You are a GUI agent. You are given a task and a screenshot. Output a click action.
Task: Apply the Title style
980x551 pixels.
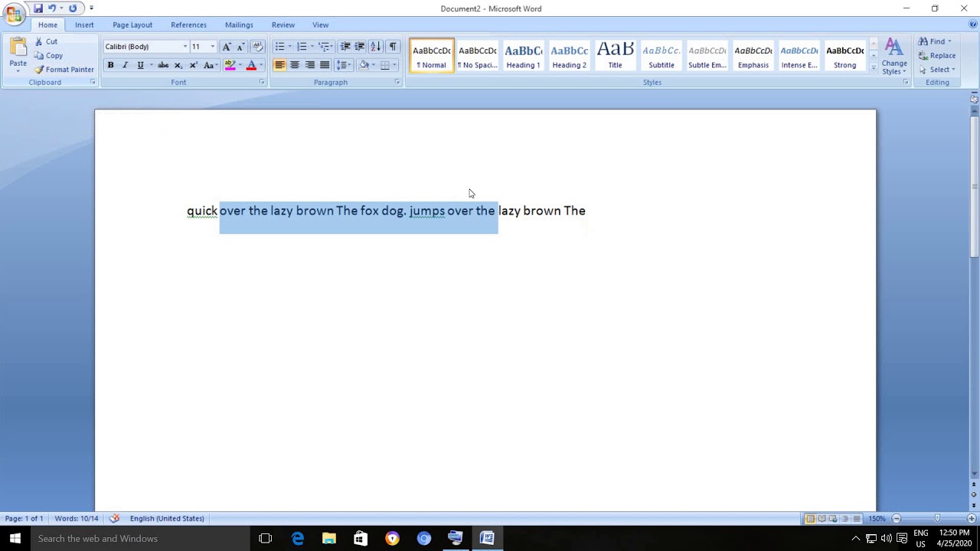tap(616, 56)
